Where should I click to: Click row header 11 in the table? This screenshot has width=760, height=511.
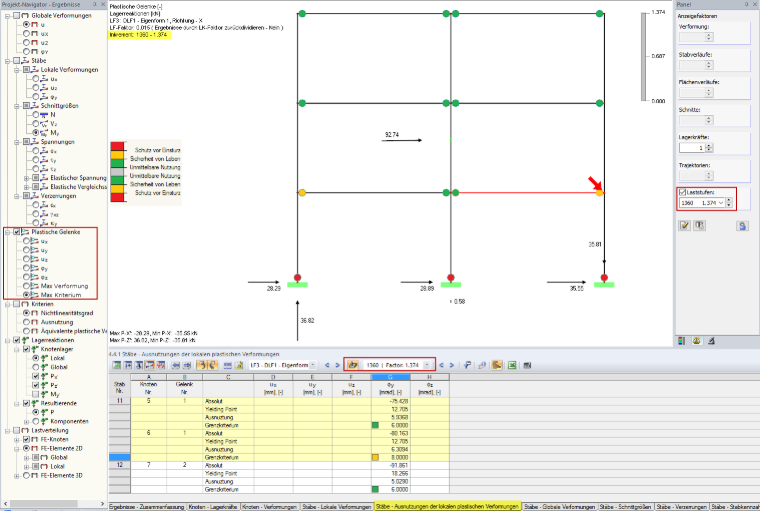tap(119, 401)
